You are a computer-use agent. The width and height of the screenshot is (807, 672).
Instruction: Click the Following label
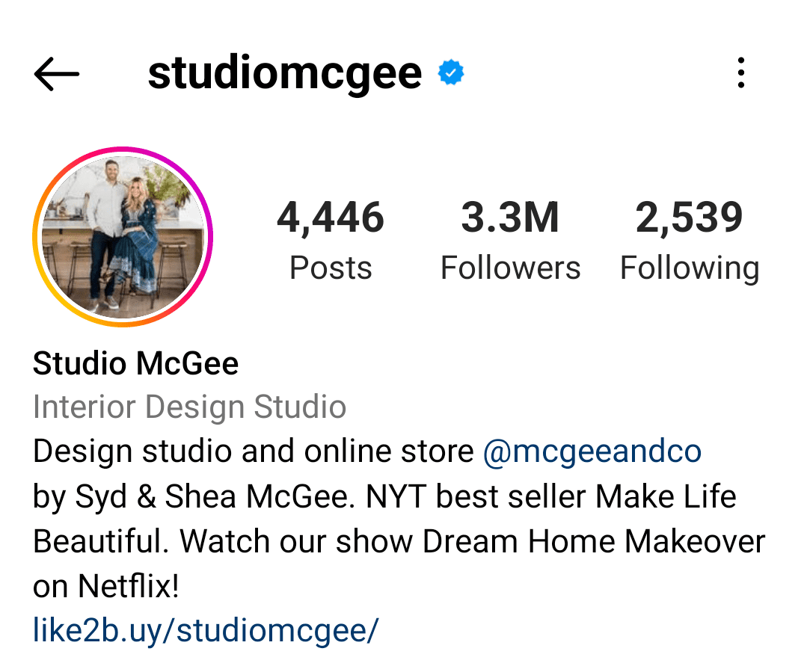click(x=689, y=268)
